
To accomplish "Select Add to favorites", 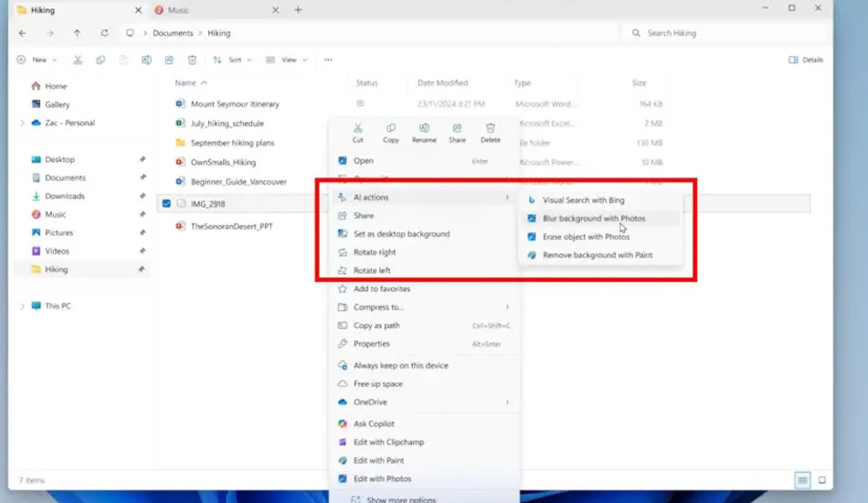I will coord(424,289).
